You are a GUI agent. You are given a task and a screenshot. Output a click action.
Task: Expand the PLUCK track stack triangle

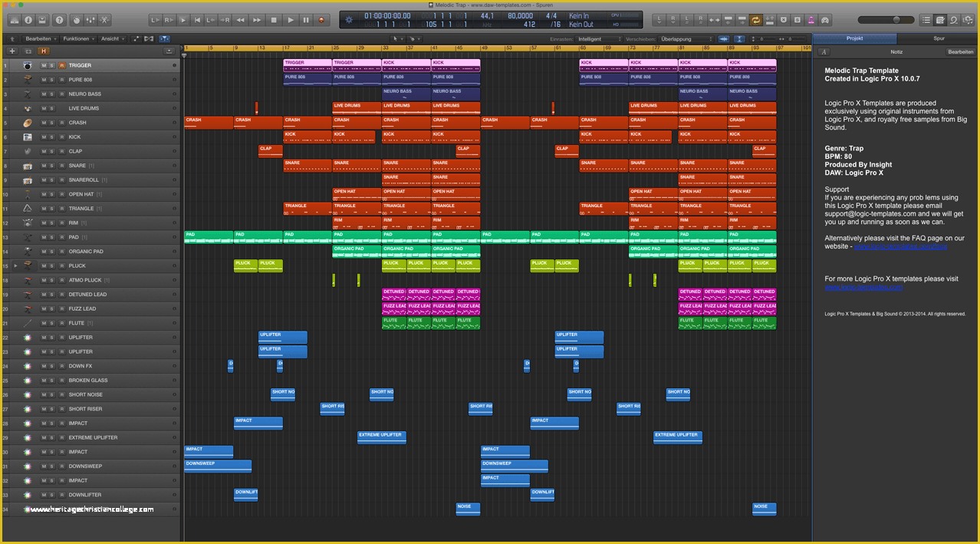click(15, 265)
